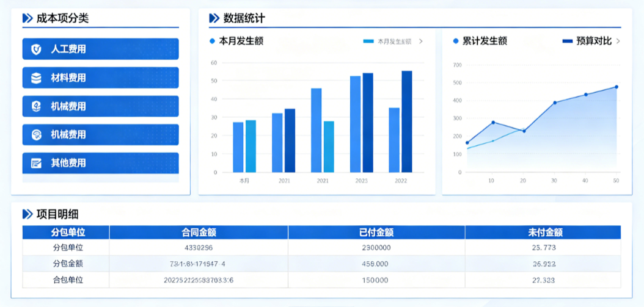Toggle the 预算对比 legend label
The image size is (644, 307).
(594, 41)
